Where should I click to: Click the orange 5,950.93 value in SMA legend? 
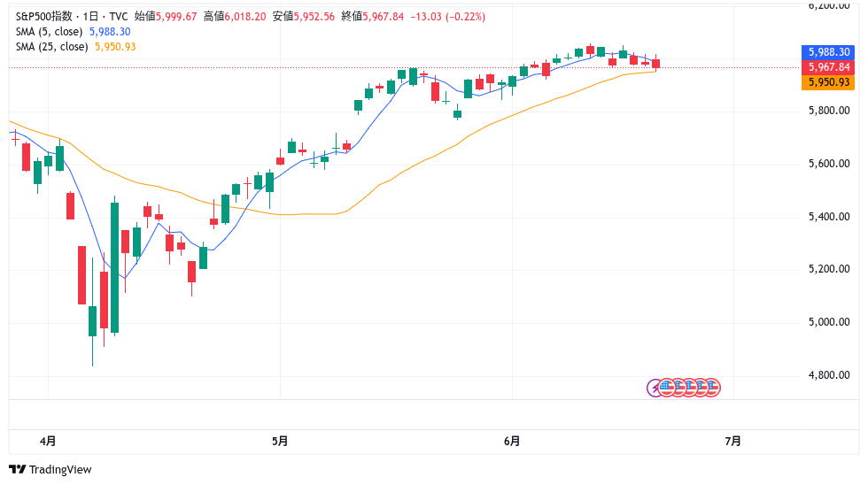[115, 46]
